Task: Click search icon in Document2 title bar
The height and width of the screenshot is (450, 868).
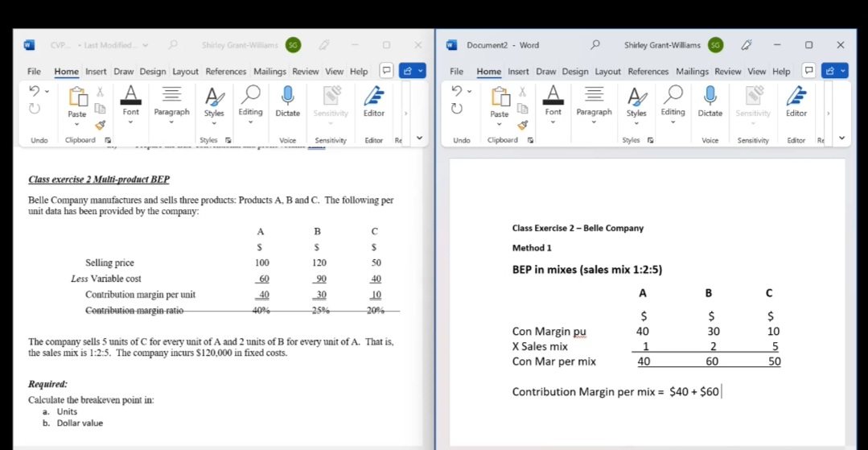Action: click(595, 45)
